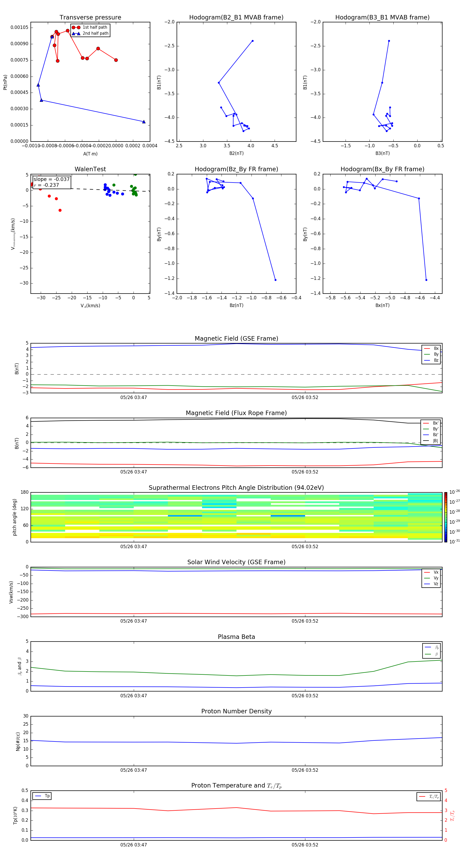Click the Suprathermal Electrons Pitch Angle Distribution title
Screen dimensions: 473x868
point(236,488)
